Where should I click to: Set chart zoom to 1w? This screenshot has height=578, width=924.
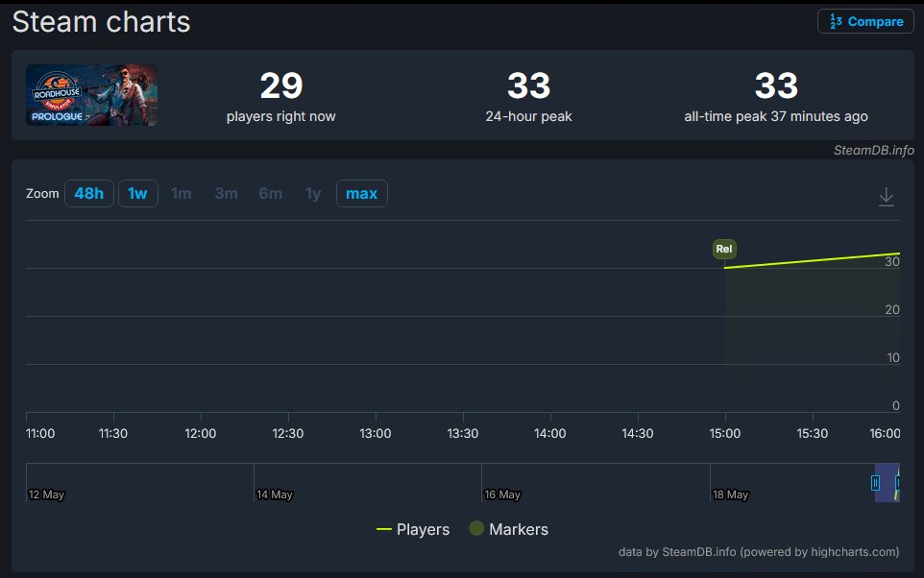[x=138, y=193]
